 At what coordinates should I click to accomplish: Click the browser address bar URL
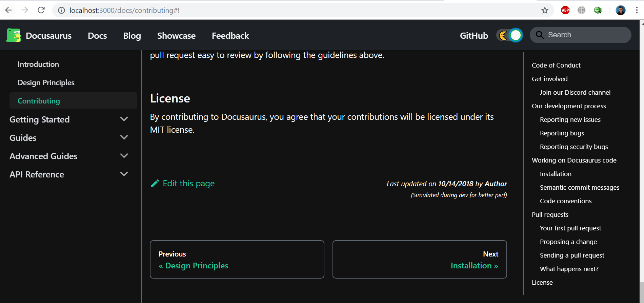[124, 11]
